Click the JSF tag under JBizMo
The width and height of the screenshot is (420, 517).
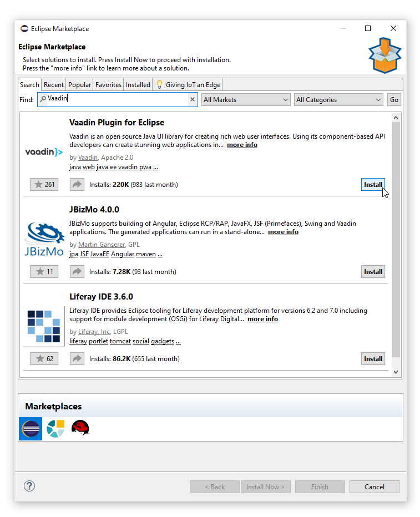pos(84,254)
